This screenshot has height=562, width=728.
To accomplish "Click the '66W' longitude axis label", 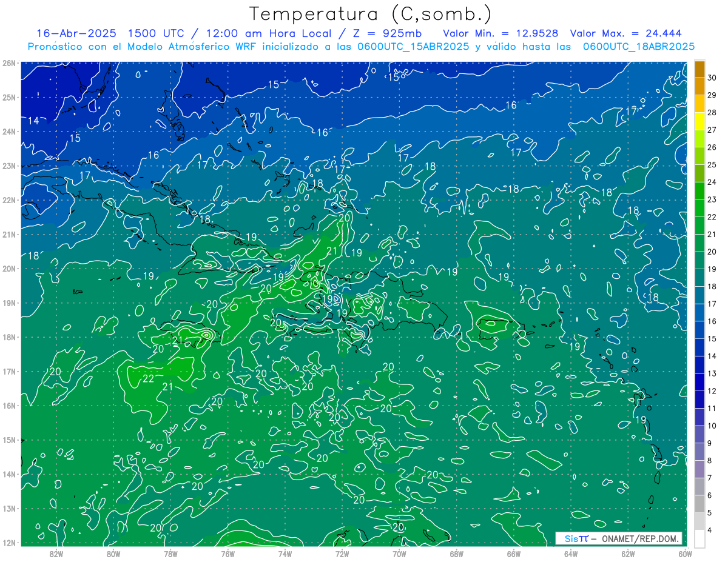I will 514,553.
